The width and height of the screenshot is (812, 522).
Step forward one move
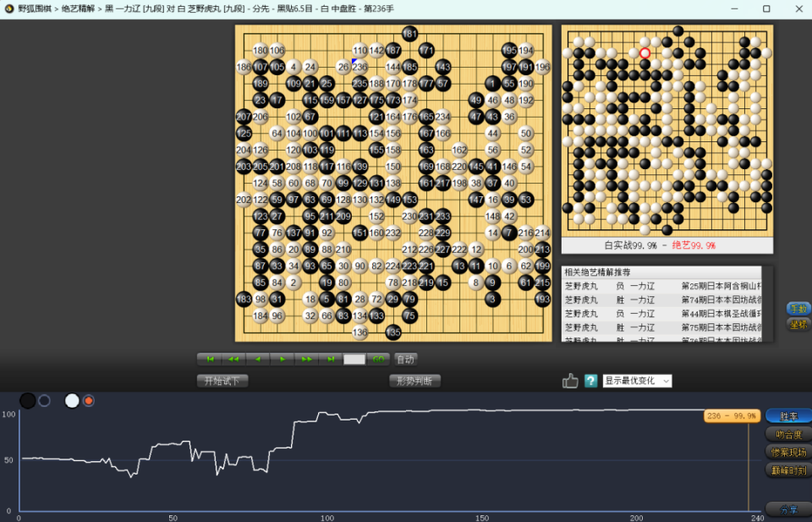(x=283, y=360)
